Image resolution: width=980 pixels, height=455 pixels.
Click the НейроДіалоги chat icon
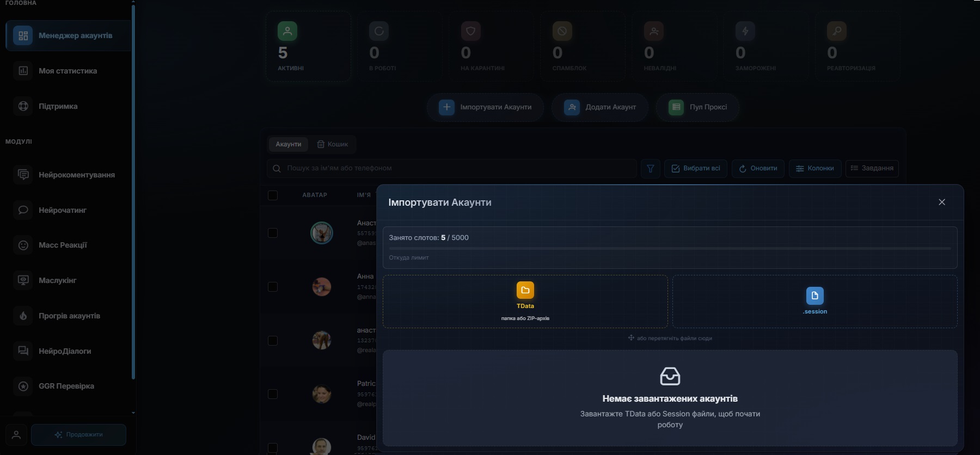(x=23, y=351)
